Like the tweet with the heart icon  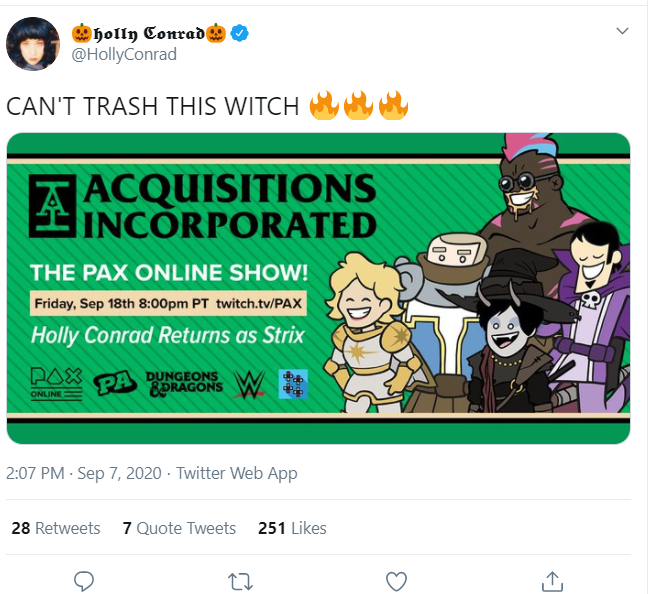coord(396,582)
